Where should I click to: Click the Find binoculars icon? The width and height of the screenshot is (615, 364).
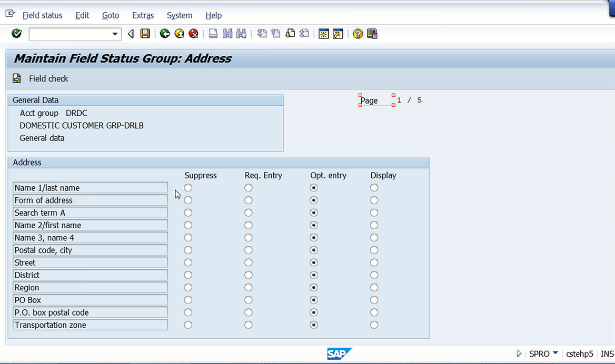[x=227, y=34]
